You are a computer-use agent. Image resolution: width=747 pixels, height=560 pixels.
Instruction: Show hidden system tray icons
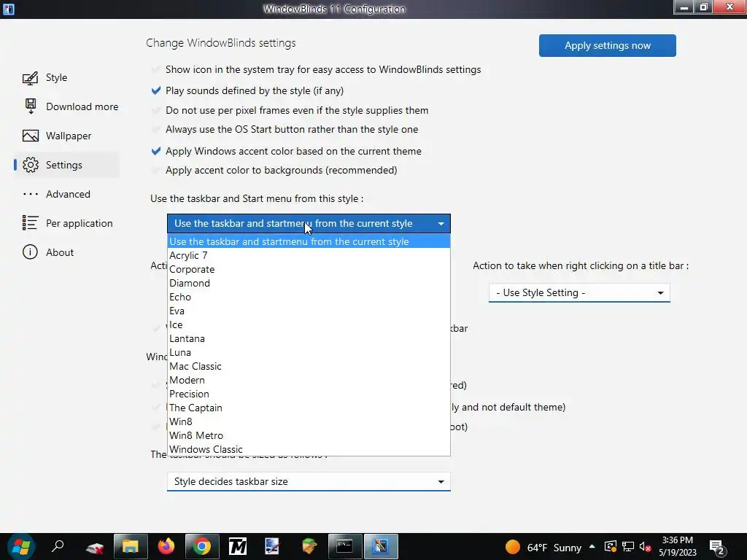(x=592, y=547)
